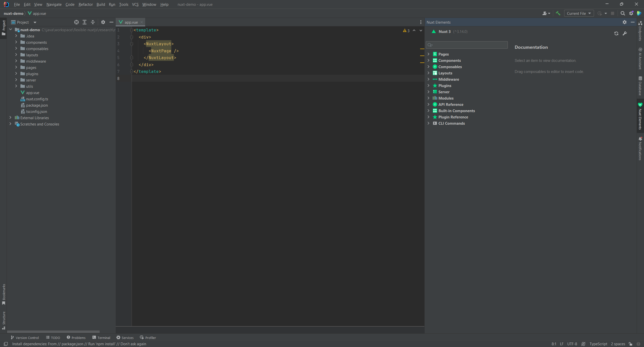644x347 pixels.
Task: Open the Services tool window
Action: [x=125, y=337]
